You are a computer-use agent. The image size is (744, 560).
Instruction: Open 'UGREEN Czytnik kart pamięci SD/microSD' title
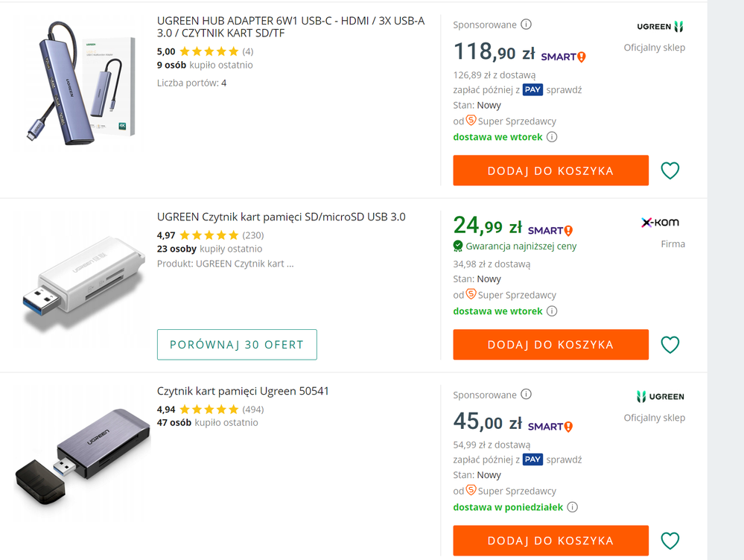click(x=282, y=217)
